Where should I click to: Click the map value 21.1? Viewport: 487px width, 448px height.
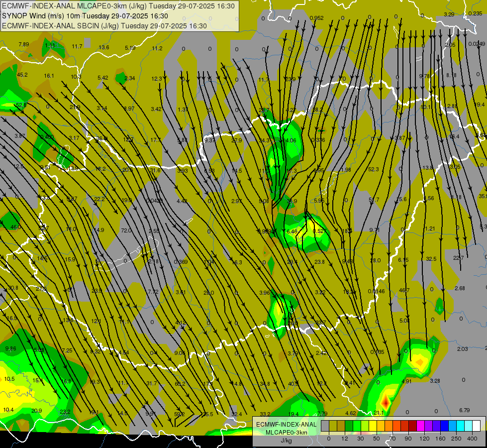379,413
